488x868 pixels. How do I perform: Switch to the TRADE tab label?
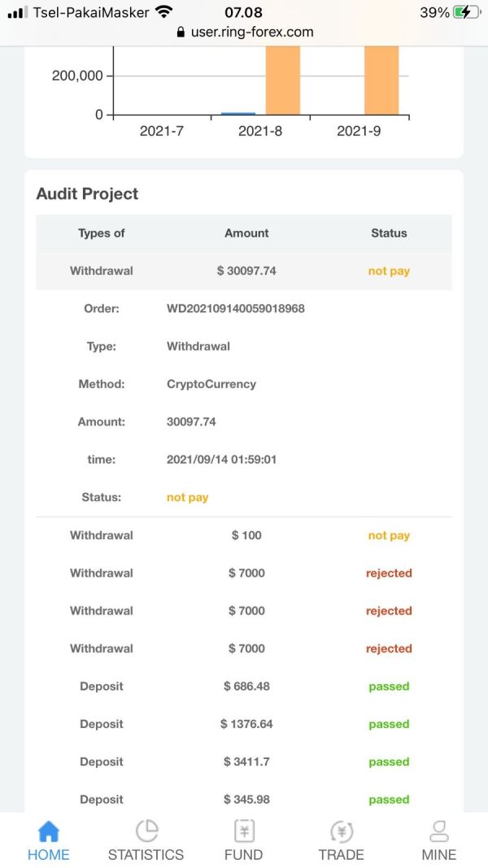tap(341, 855)
